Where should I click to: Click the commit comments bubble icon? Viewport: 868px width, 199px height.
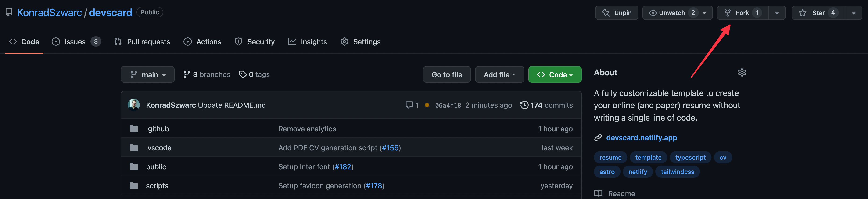click(409, 105)
